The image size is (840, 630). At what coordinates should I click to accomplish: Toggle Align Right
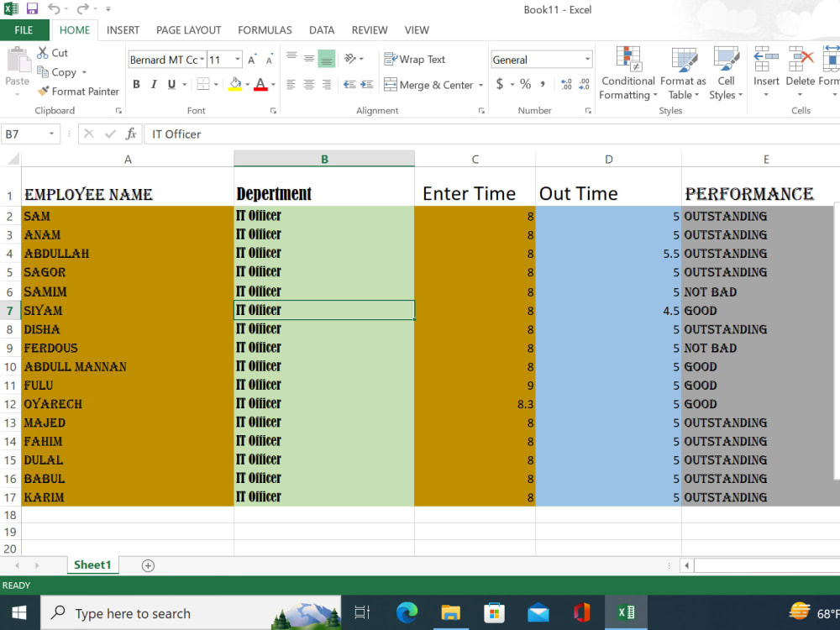326,84
